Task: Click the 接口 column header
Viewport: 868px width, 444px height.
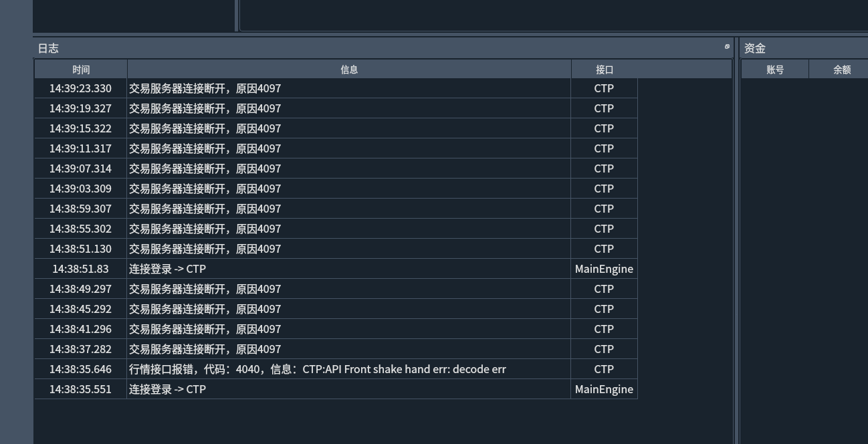Action: (604, 70)
